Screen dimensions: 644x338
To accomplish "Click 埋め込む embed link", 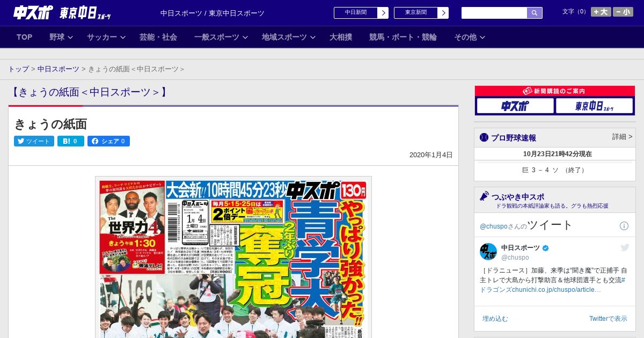I will [x=495, y=319].
